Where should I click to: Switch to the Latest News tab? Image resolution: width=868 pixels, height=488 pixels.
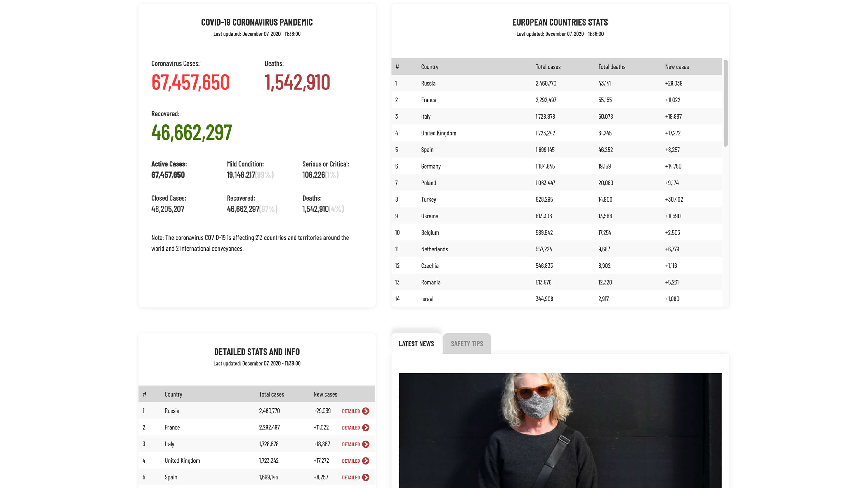(x=416, y=343)
